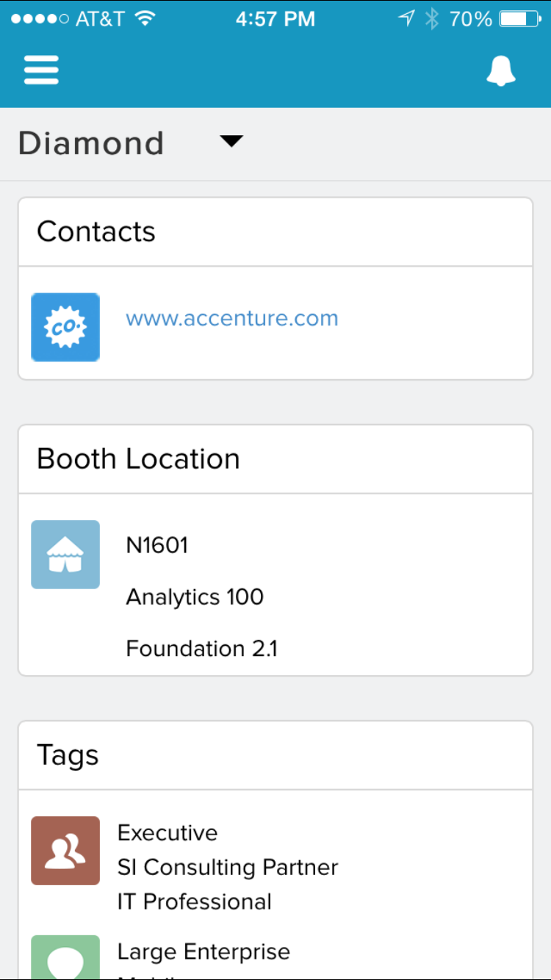Tap the Diamond sponsor level title
551x980 pixels.
click(91, 143)
